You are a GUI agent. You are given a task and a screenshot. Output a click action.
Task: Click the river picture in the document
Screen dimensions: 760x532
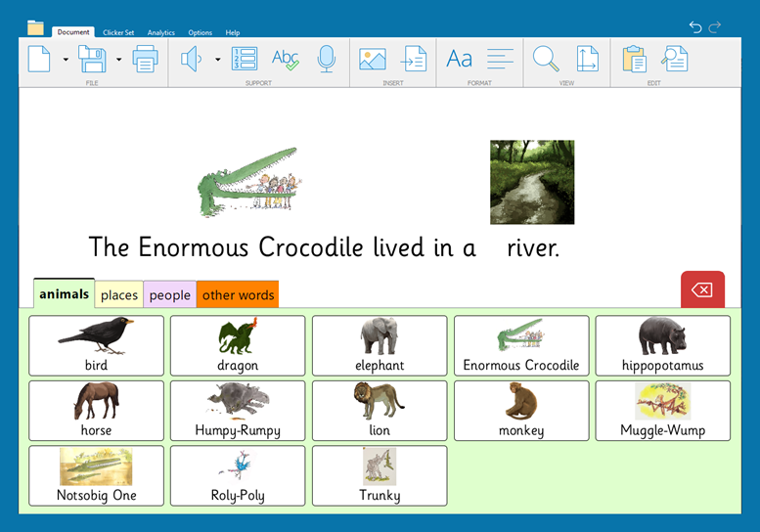(532, 182)
